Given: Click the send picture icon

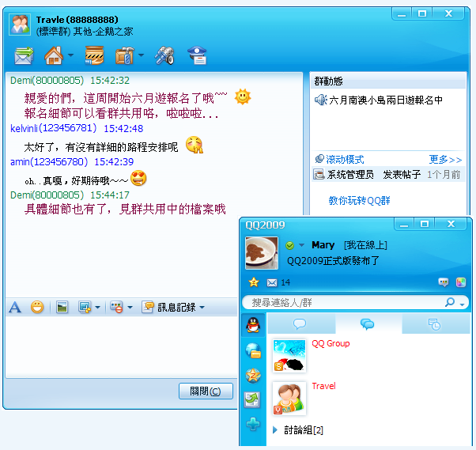Looking at the screenshot, I should coord(62,308).
